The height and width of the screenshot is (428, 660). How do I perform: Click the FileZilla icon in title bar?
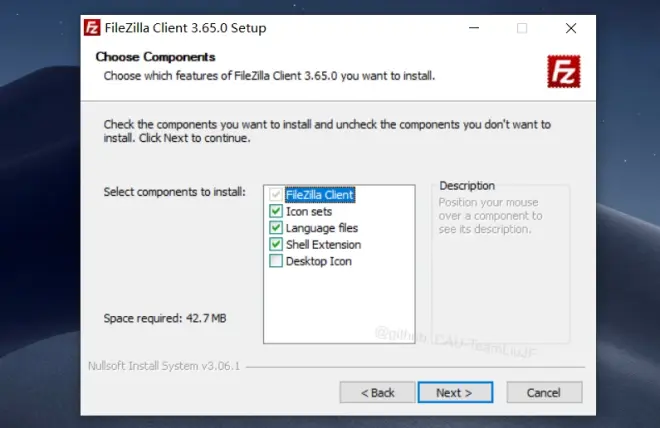[92, 28]
